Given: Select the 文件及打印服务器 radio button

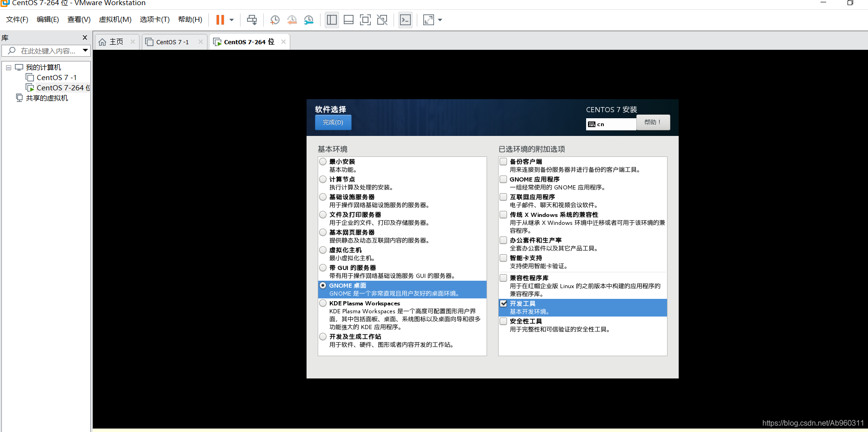Looking at the screenshot, I should coord(323,215).
